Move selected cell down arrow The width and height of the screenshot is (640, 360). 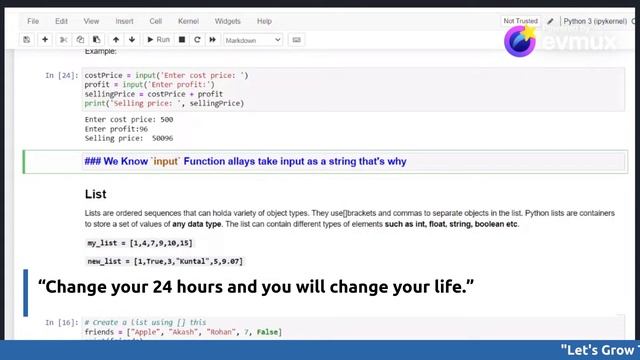click(x=132, y=40)
